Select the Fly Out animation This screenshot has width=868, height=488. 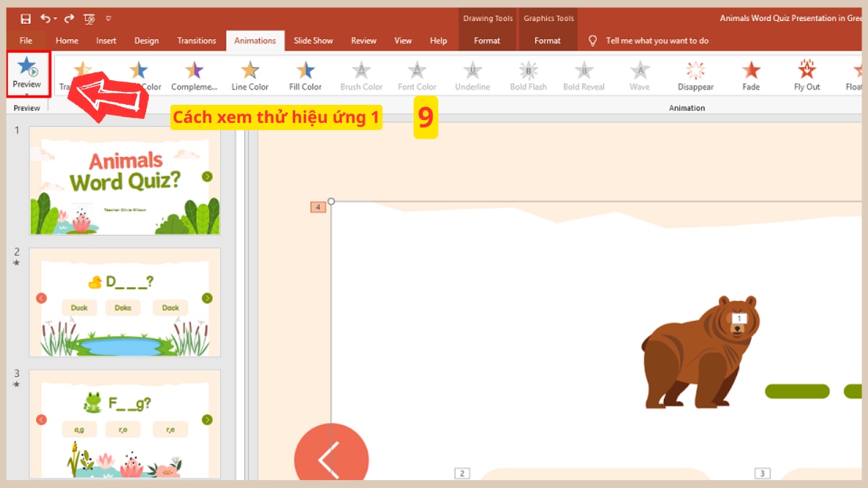(806, 74)
